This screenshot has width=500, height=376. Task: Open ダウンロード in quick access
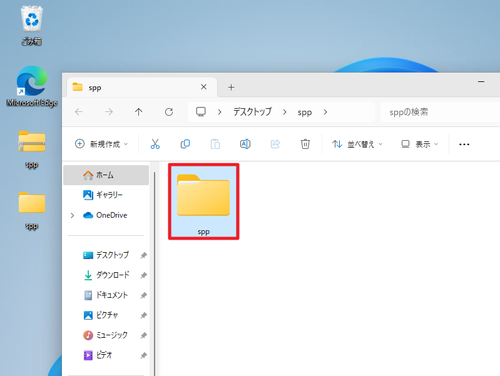[106, 275]
